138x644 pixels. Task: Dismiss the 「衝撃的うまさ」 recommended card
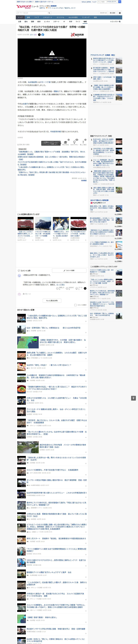point(68,240)
